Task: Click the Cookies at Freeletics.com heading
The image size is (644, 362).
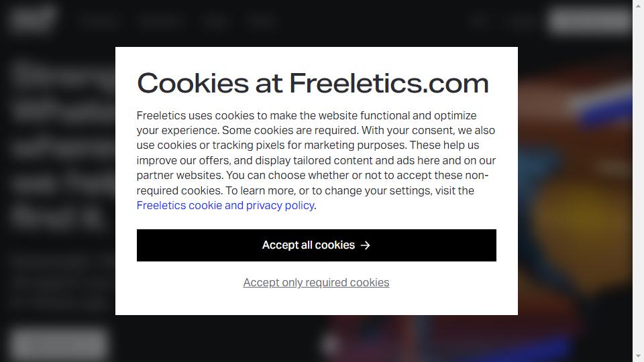Action: pyautogui.click(x=313, y=83)
